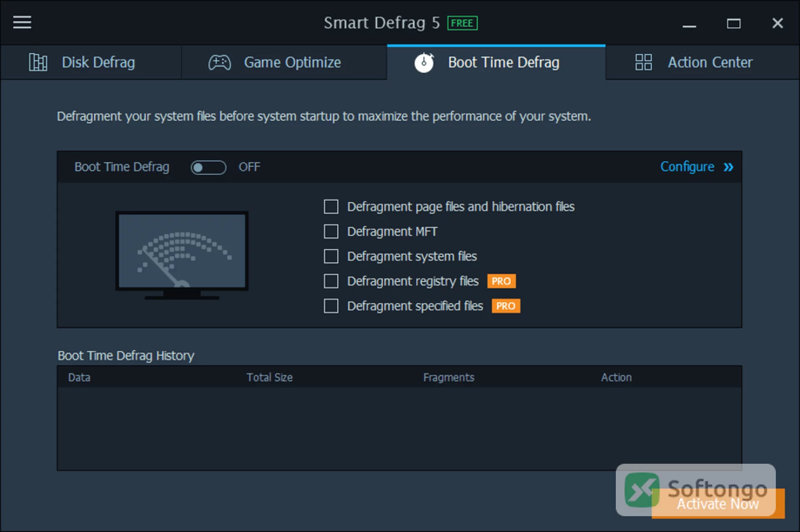
Task: Click the Data column header
Action: [79, 378]
